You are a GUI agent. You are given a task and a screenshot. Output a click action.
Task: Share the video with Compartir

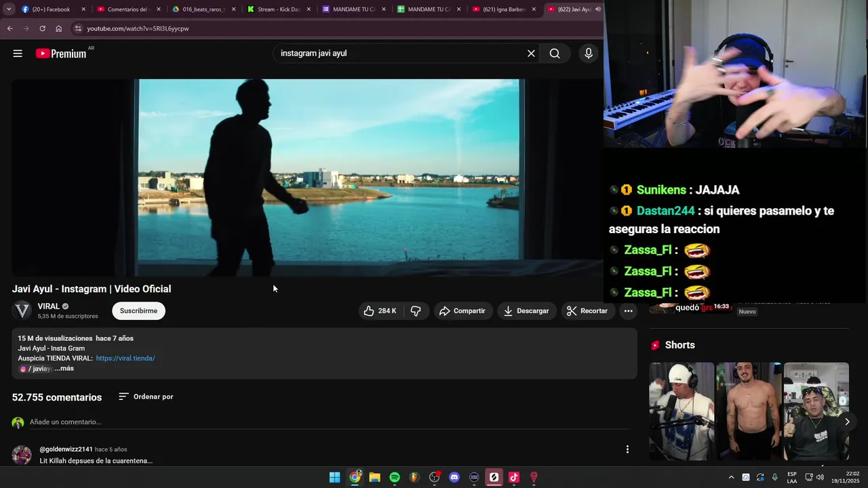tap(462, 310)
